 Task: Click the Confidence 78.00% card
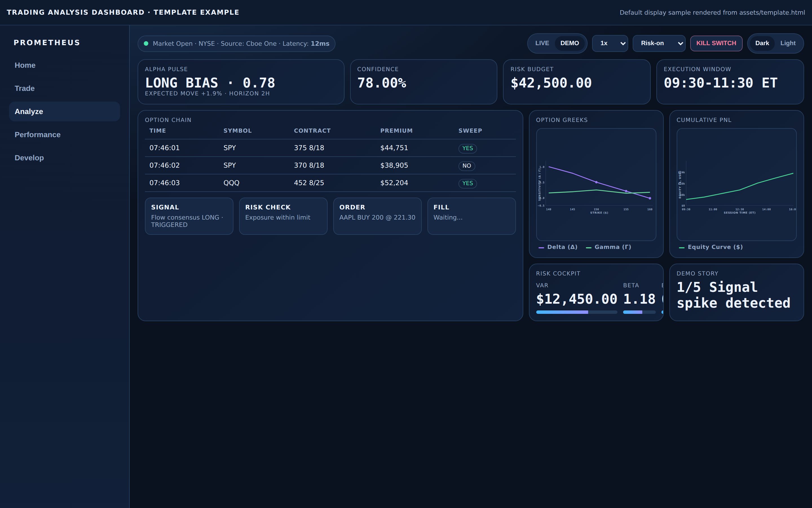(423, 82)
